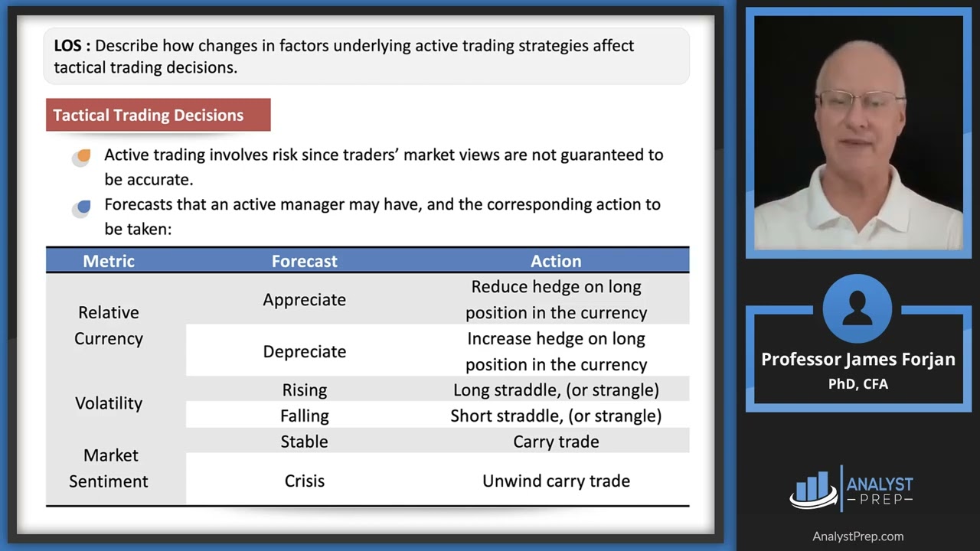Click the Unwind carry trade cell
980x551 pixels.
click(x=556, y=481)
